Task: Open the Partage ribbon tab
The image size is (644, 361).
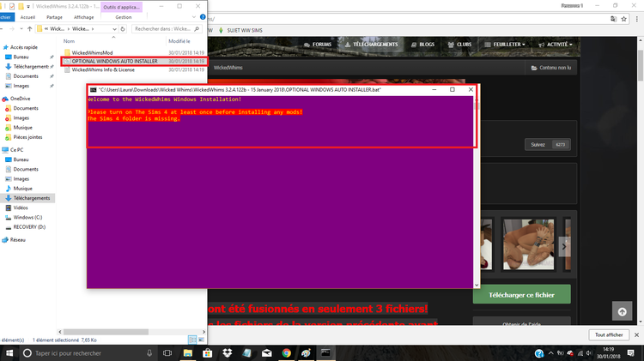Action: coord(54,17)
